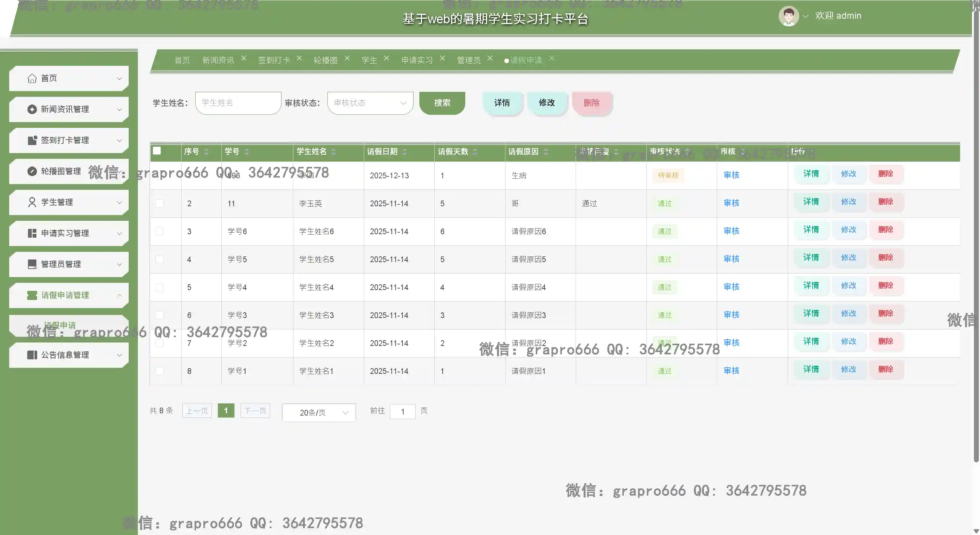Check the checkbox for row 学号6
The width and height of the screenshot is (980, 535).
pos(159,231)
